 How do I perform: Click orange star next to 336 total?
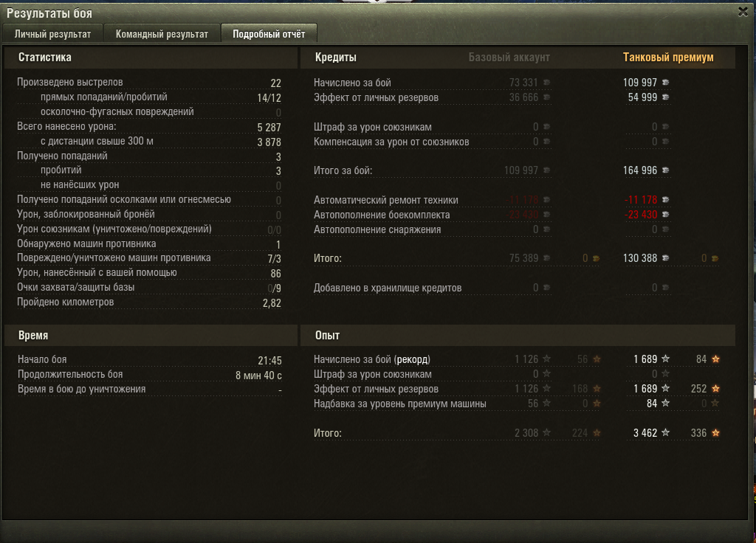(x=715, y=432)
